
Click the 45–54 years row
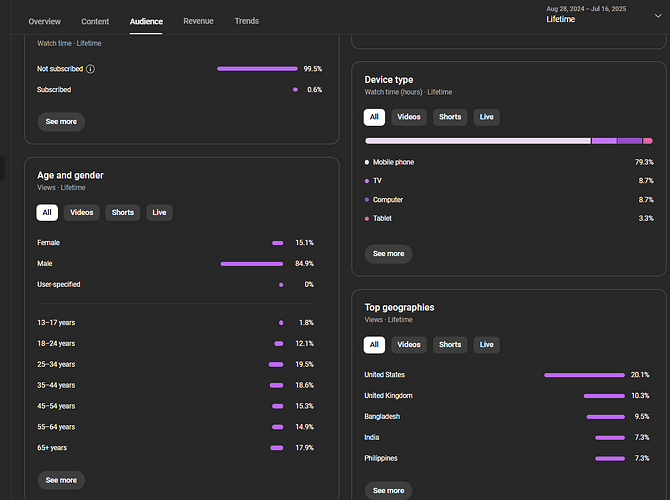click(x=175, y=406)
